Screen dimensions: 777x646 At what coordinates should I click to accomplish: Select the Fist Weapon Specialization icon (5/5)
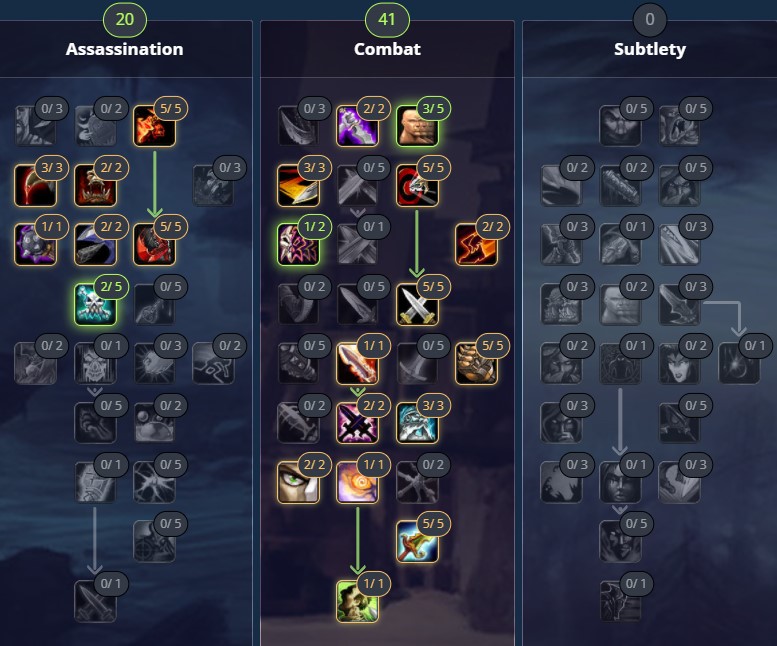[x=476, y=364]
